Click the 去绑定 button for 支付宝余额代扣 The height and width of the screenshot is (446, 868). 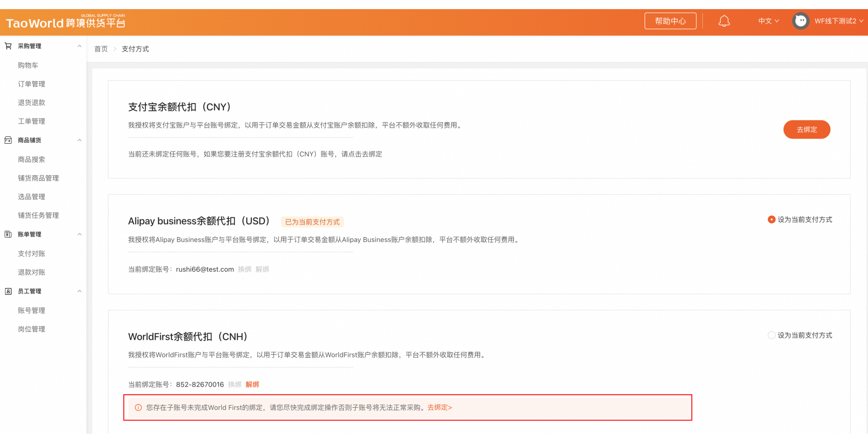(x=806, y=130)
